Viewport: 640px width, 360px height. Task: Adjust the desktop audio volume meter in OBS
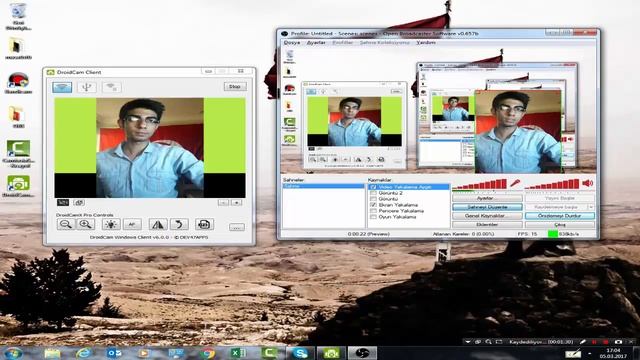point(552,184)
